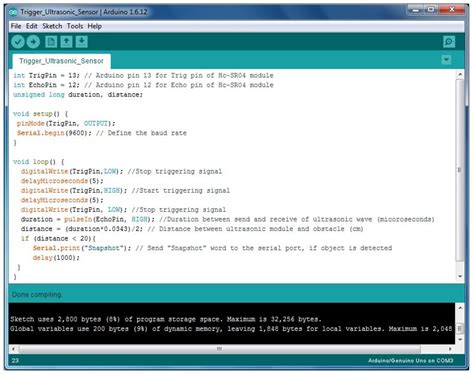Click the 'Serial.print("Snapshot");' line
This screenshot has width=474, height=374.
point(212,248)
